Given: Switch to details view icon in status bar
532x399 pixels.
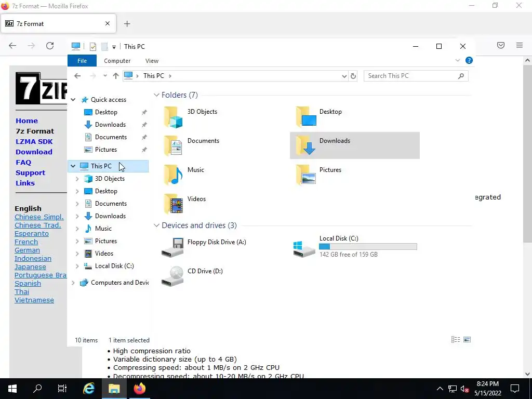Looking at the screenshot, I should (x=455, y=340).
